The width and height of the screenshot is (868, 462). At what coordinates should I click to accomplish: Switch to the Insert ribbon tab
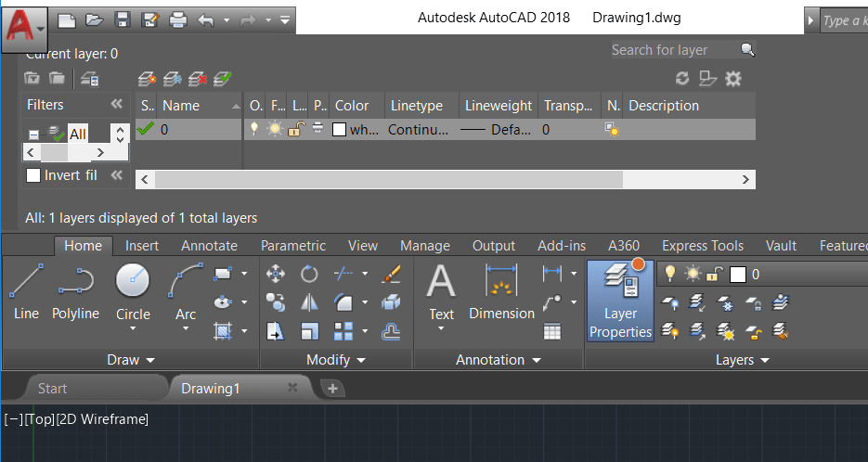pos(142,246)
